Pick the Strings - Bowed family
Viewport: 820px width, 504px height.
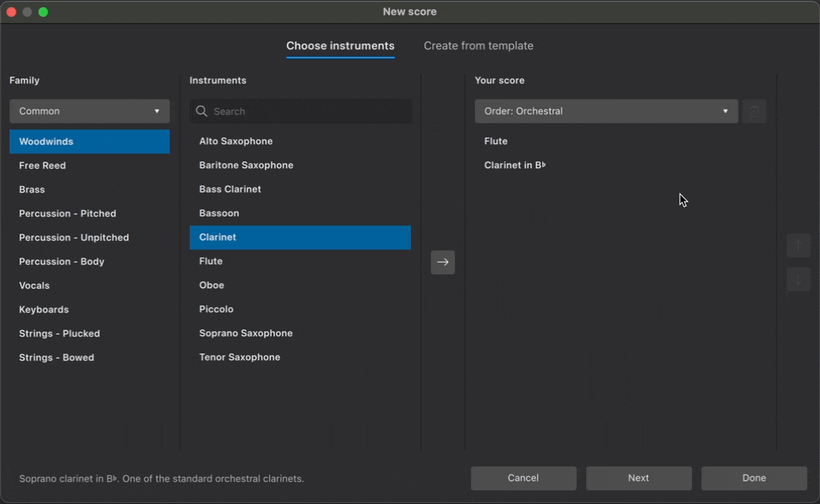click(57, 358)
